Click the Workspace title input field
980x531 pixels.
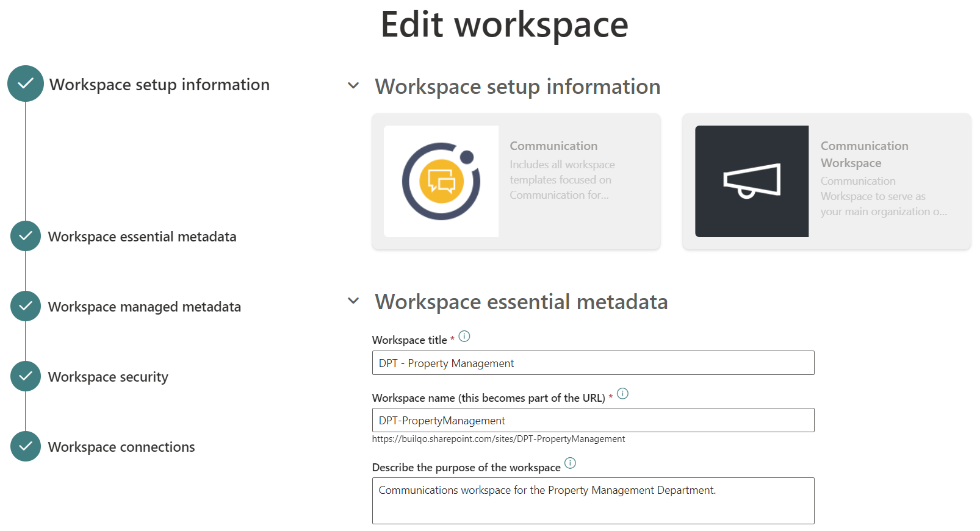click(x=593, y=363)
